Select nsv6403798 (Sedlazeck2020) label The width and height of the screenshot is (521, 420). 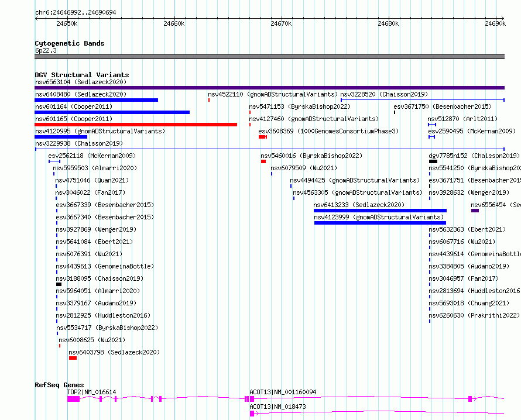click(x=114, y=352)
